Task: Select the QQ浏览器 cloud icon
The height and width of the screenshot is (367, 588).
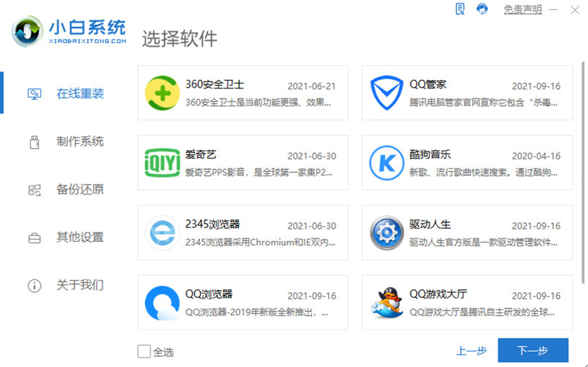Action: 163,303
